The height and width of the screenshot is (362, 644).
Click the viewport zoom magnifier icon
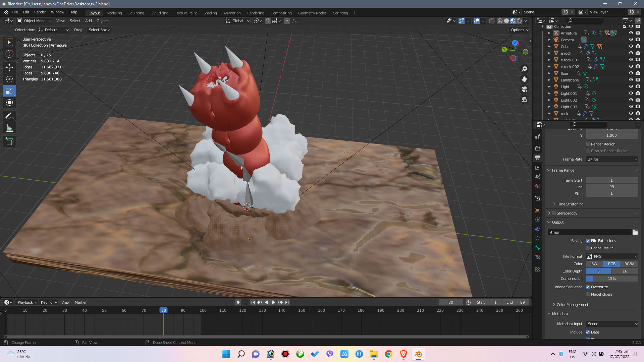coord(524,69)
